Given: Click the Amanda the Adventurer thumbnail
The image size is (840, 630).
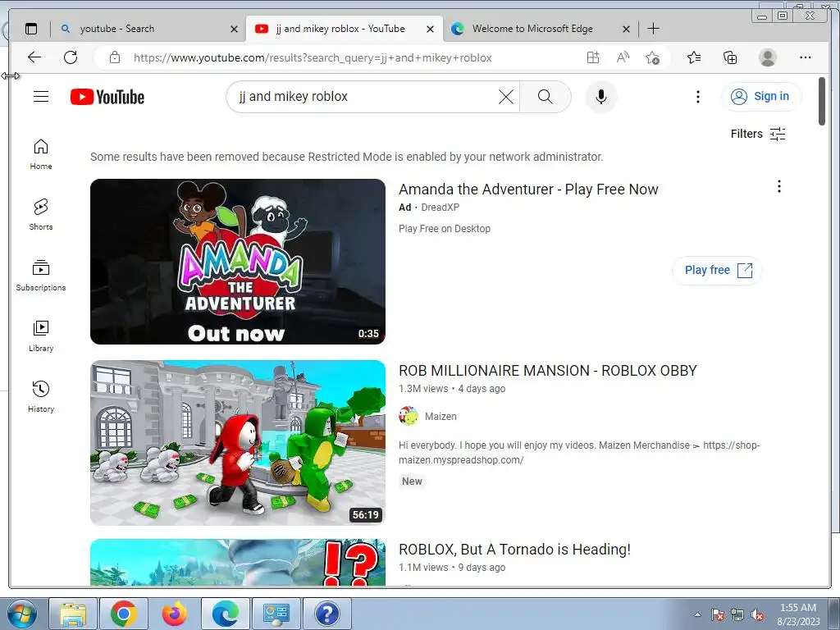Looking at the screenshot, I should click(x=238, y=262).
